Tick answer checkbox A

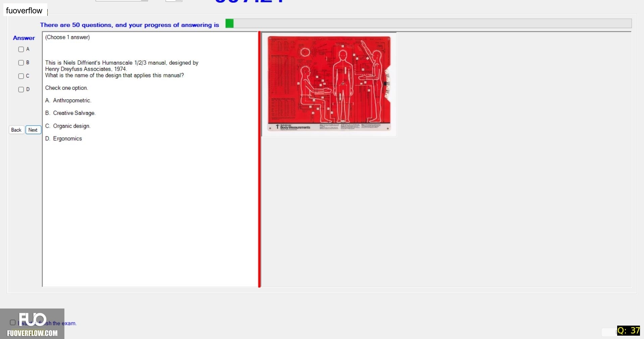pyautogui.click(x=21, y=49)
